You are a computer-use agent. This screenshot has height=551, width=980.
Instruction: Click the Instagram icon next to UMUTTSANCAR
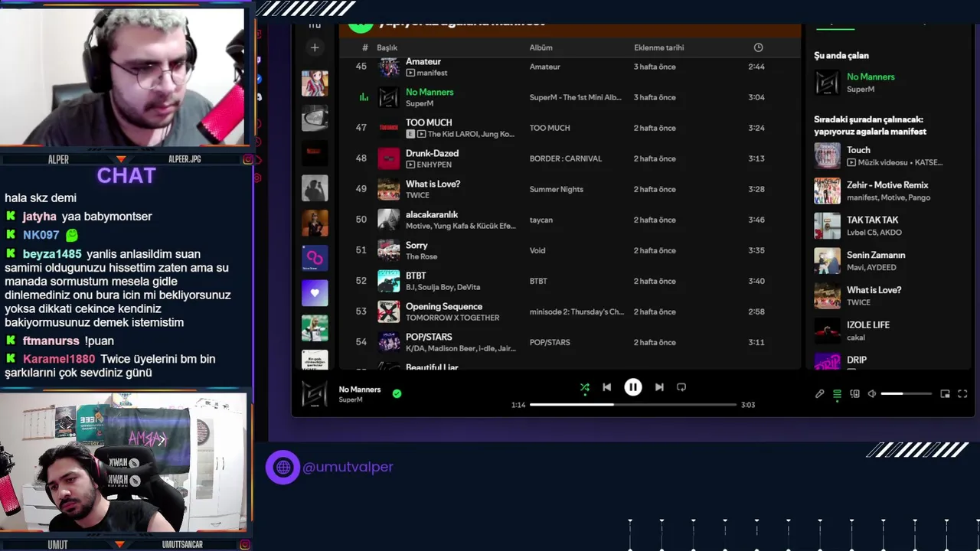pyautogui.click(x=245, y=545)
